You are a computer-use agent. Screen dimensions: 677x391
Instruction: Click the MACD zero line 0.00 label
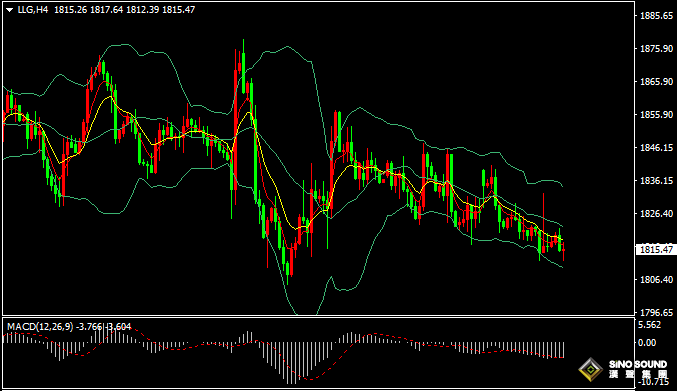click(x=647, y=343)
